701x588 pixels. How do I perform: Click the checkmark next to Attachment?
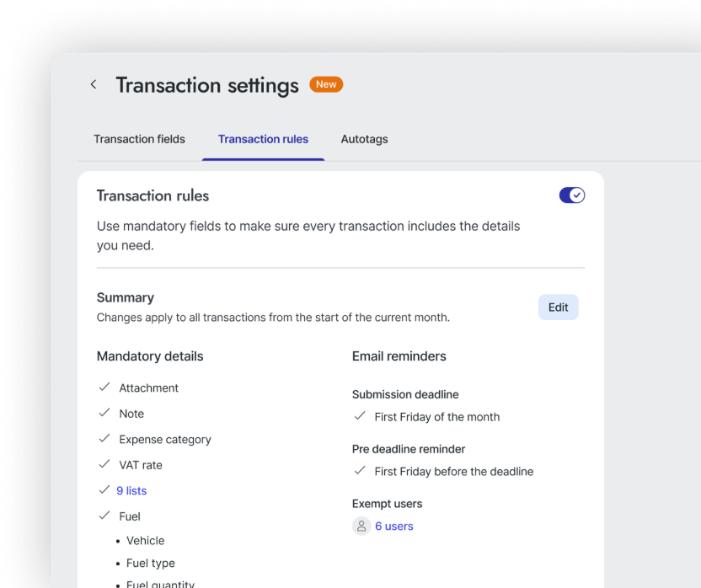coord(104,388)
